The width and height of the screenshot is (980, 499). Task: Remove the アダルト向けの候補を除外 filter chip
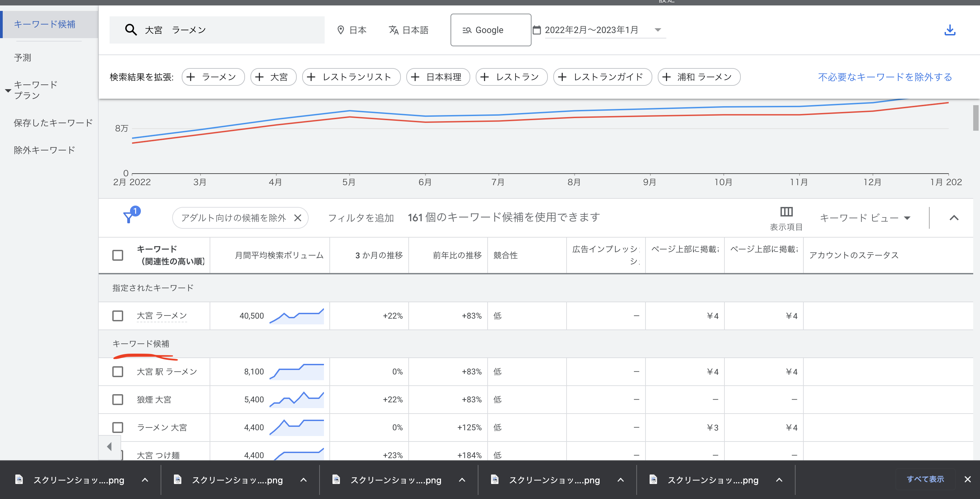(x=298, y=218)
